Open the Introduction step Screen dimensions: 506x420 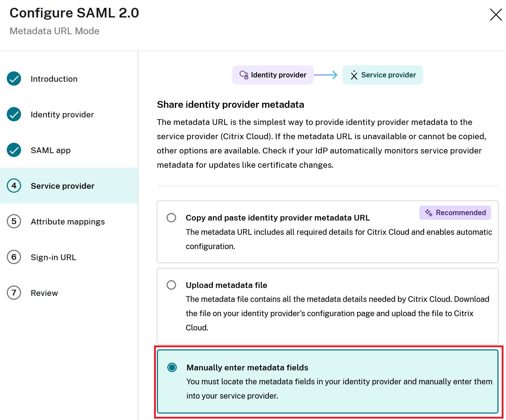54,79
